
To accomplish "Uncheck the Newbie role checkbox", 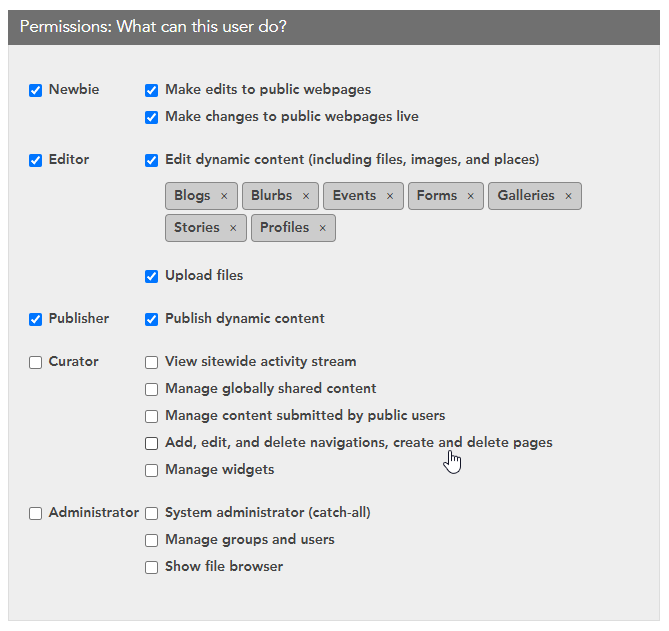I will click(35, 90).
